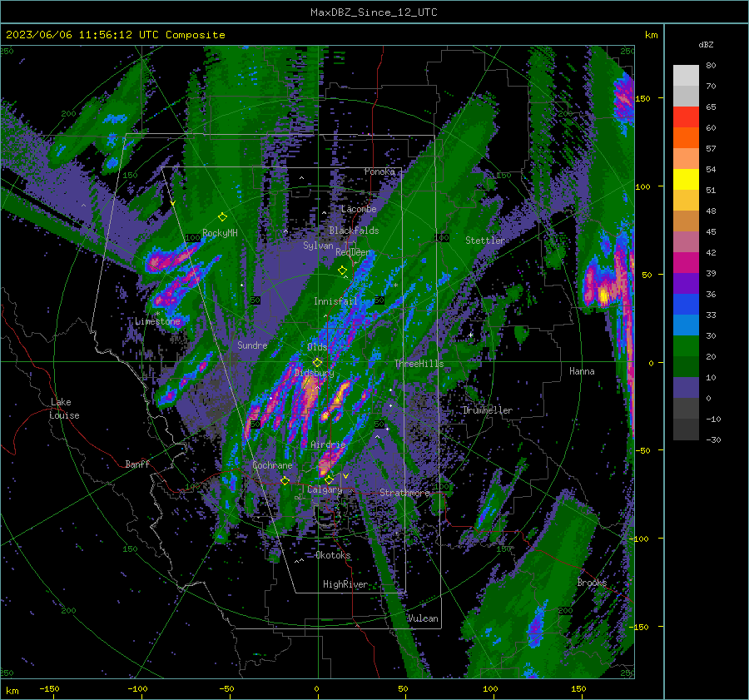
Task: Select the dark orange 60 to 57 swatch
Action: tap(686, 137)
